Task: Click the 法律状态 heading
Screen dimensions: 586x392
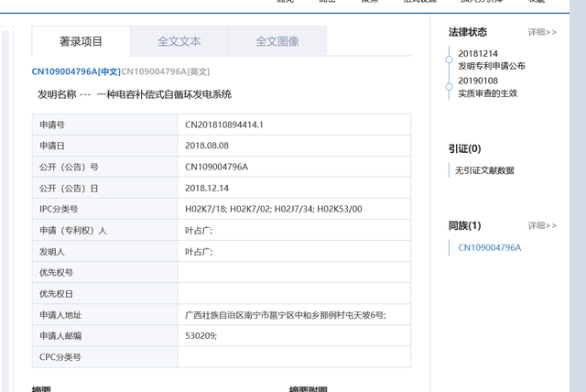Action: (x=468, y=32)
